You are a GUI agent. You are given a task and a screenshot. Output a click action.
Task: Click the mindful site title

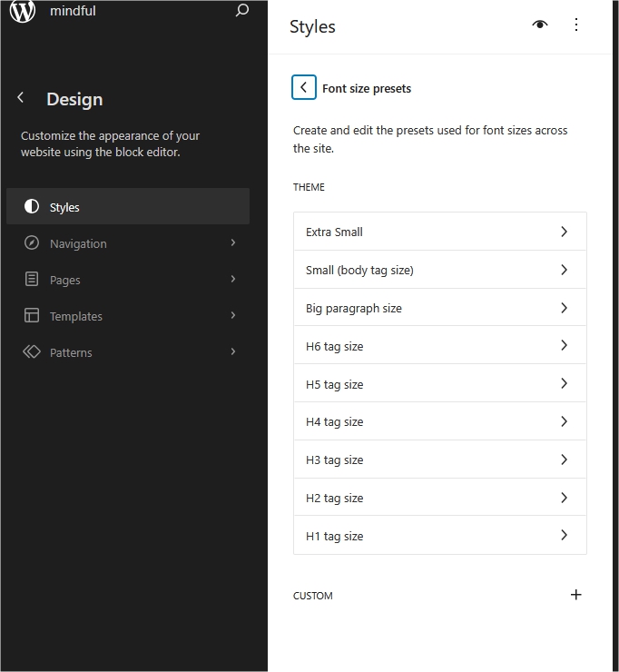(x=73, y=11)
